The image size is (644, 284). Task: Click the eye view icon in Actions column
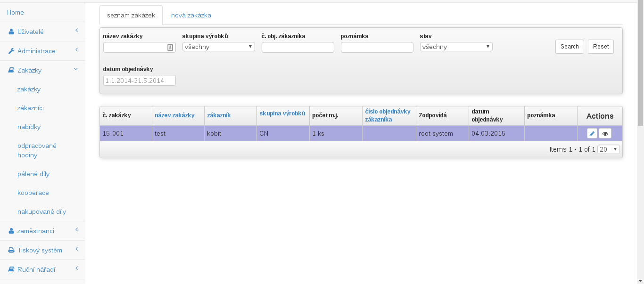(605, 134)
